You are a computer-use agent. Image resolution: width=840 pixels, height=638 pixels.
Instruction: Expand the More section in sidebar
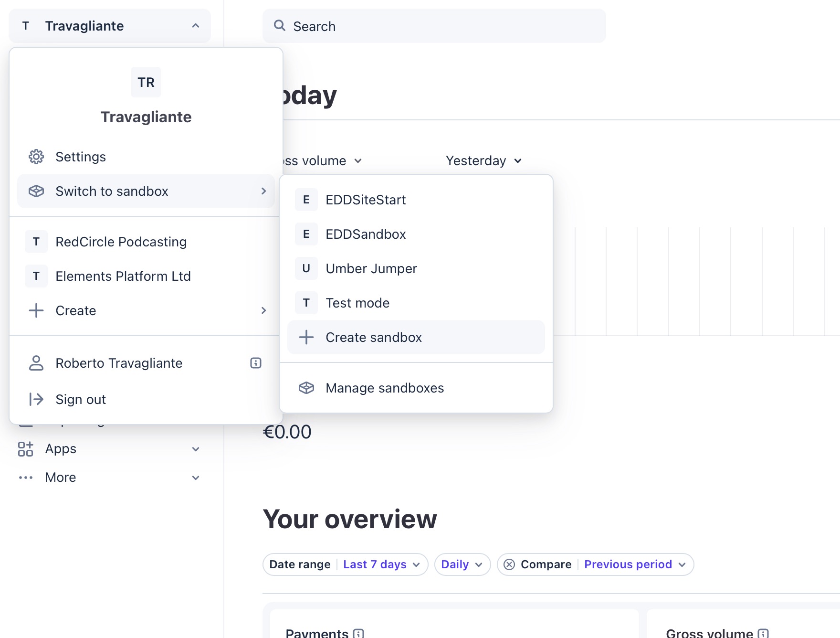tap(195, 478)
